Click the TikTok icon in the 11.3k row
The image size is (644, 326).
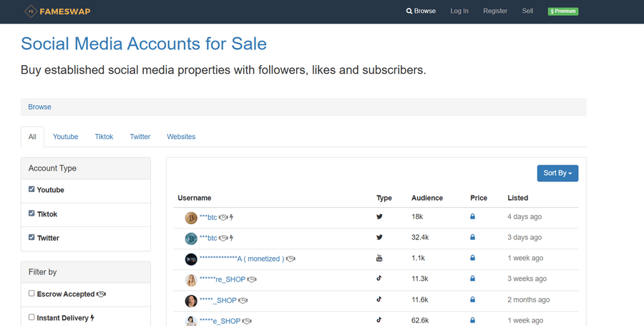[379, 279]
